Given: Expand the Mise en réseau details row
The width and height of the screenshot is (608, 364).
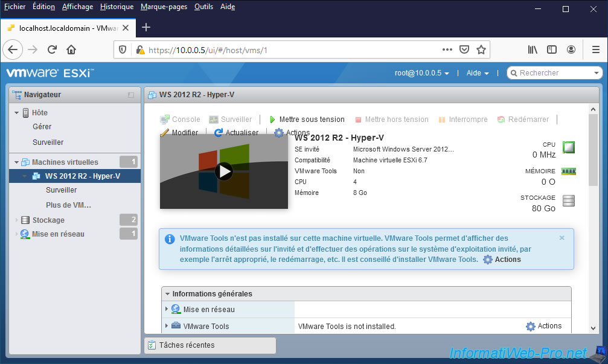Looking at the screenshot, I should 167,309.
